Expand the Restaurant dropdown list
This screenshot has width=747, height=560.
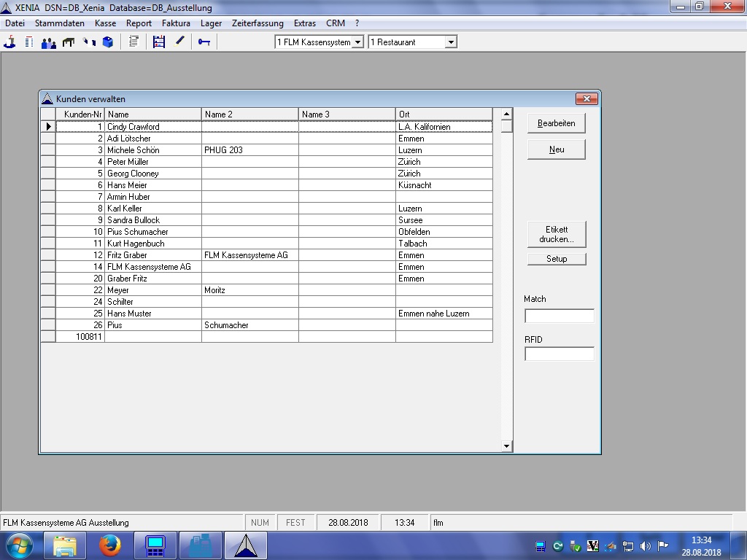click(x=451, y=42)
